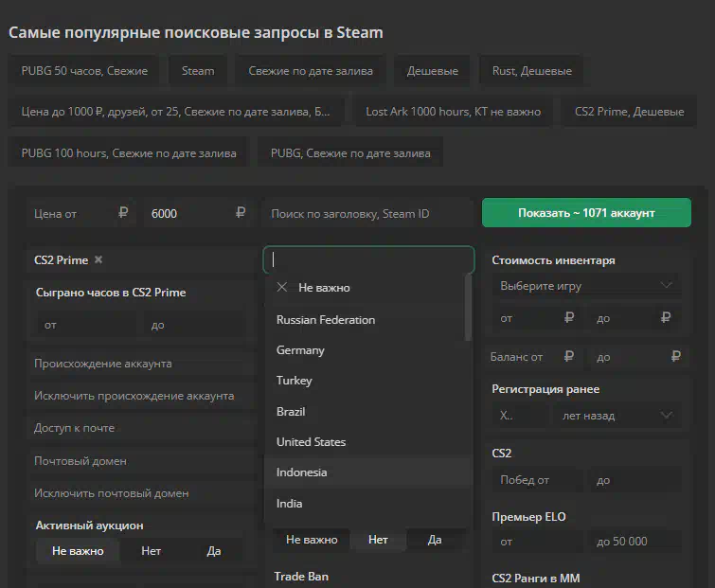Click the Показать ~ 1071 аккаунт button

pyautogui.click(x=586, y=212)
